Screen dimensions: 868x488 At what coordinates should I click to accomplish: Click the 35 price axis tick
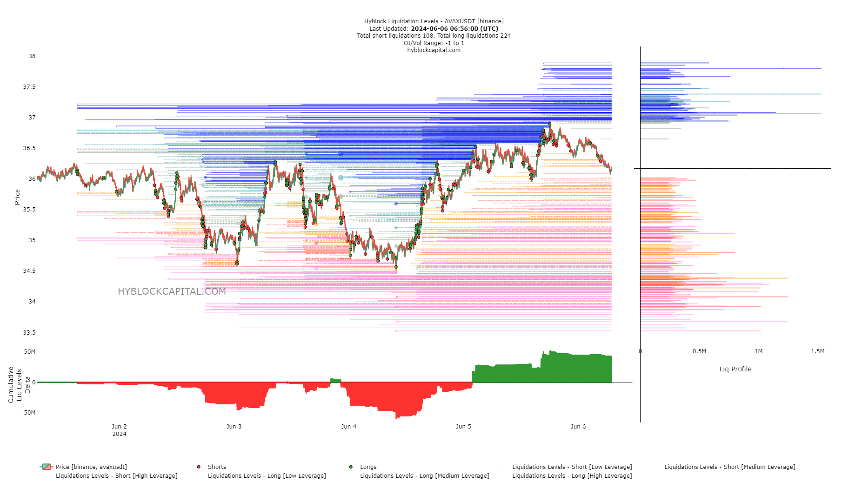32,240
